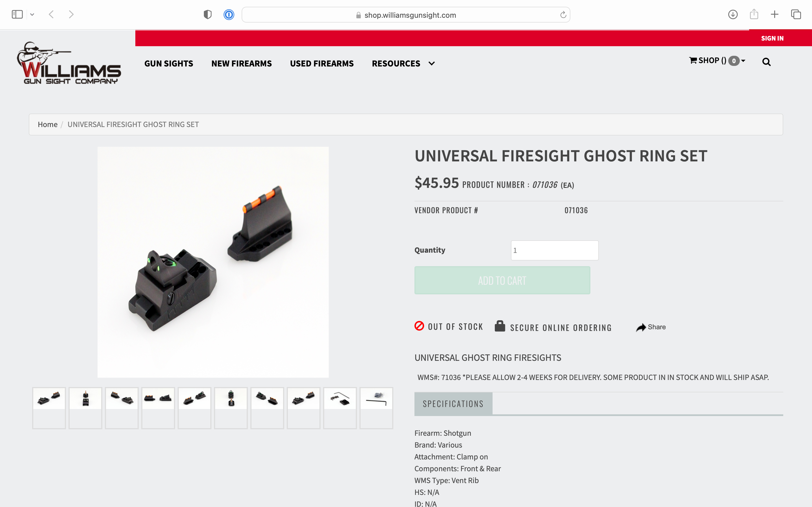Click Safari share toolbar icon
Screen dimensions: 812x507
point(754,14)
